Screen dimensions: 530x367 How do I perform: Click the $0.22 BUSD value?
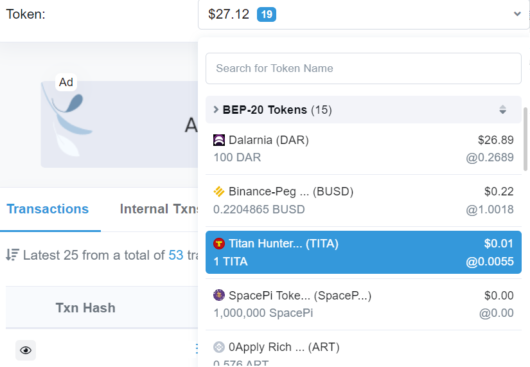tap(499, 192)
